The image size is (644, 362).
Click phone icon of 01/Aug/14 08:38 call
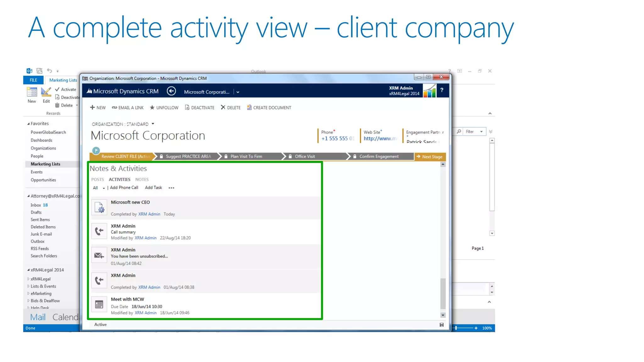coord(99,281)
